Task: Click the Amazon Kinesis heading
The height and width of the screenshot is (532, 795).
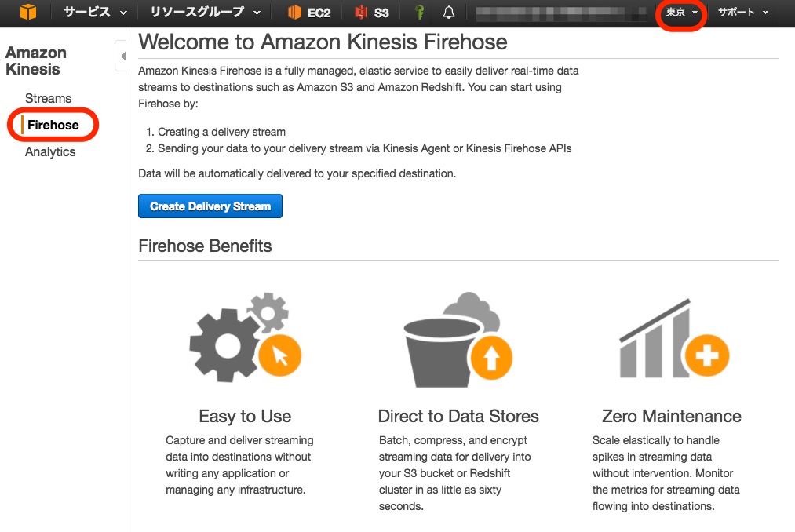Action: (x=35, y=61)
